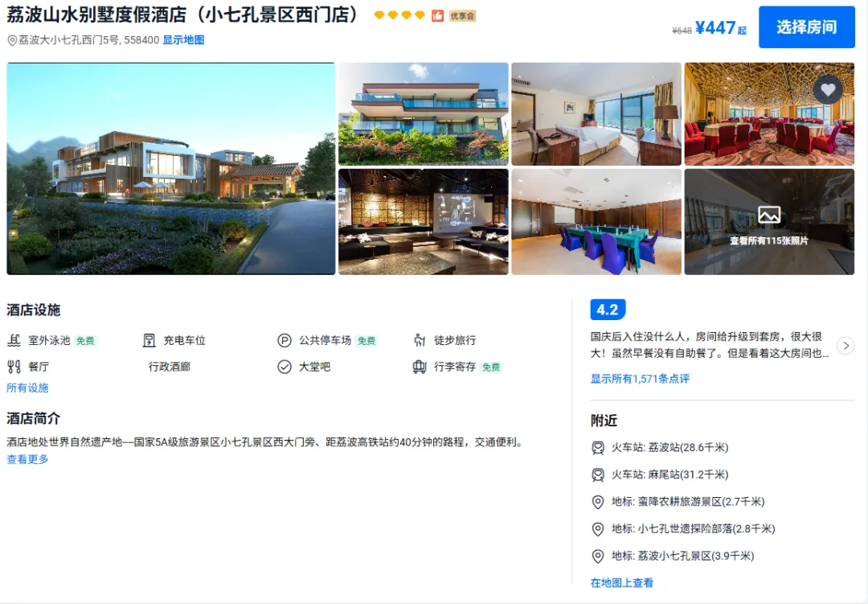Screen dimensions: 868x604
Task: Expand full list with 所有设施
Action: pos(27,388)
